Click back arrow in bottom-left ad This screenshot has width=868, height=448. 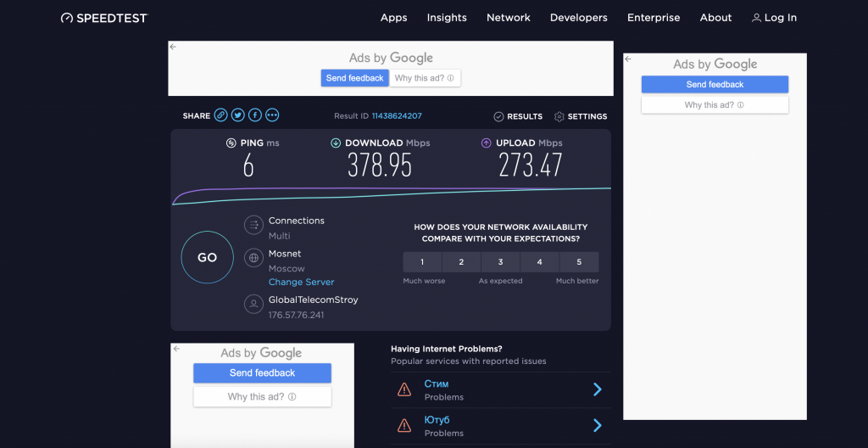coord(176,349)
